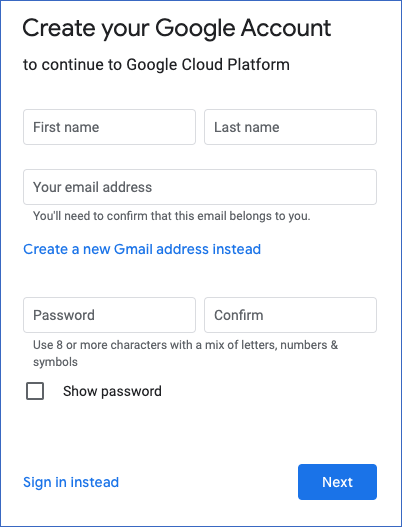Viewport: 402px width, 527px height.
Task: Click the word 'Gmail' in the blue link
Action: point(133,249)
